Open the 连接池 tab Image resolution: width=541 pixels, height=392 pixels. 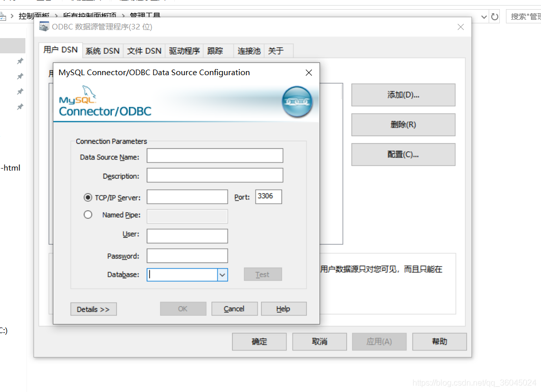(x=249, y=51)
